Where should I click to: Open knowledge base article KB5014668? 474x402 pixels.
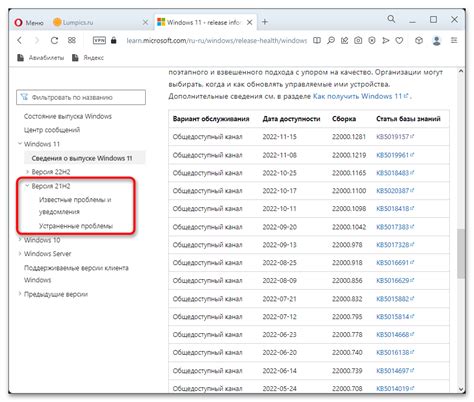[x=395, y=335]
